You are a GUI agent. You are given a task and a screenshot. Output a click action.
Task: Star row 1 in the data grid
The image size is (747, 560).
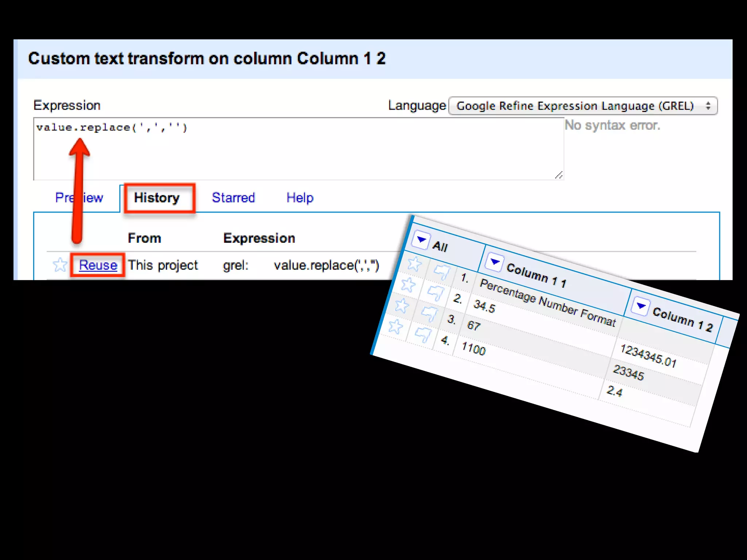pos(414,264)
